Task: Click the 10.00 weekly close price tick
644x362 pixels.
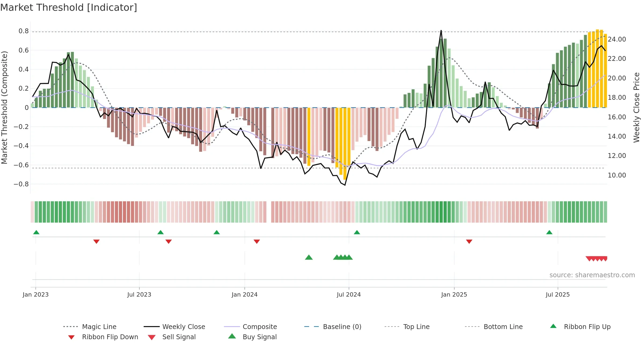Action: tap(617, 175)
